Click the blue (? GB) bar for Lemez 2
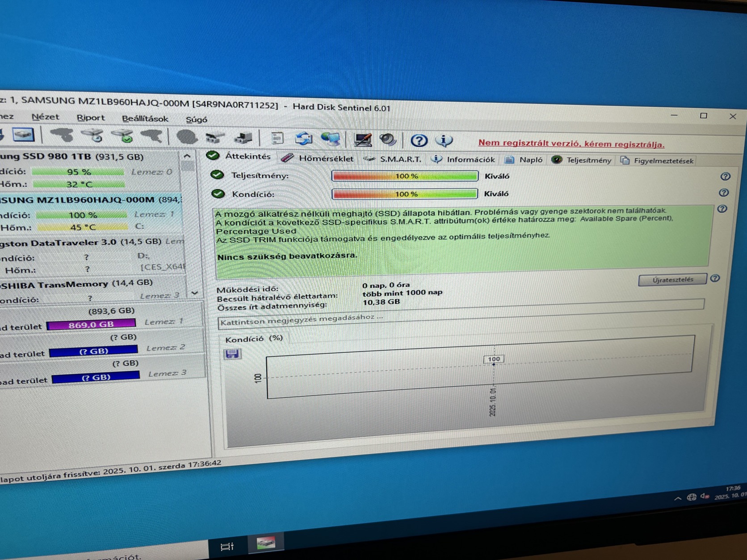 [x=93, y=351]
